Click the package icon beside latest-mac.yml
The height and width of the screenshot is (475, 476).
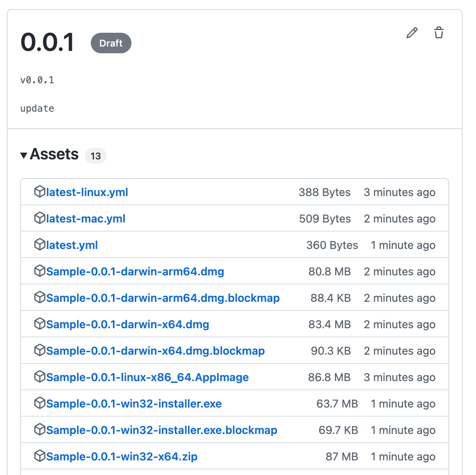coord(40,218)
